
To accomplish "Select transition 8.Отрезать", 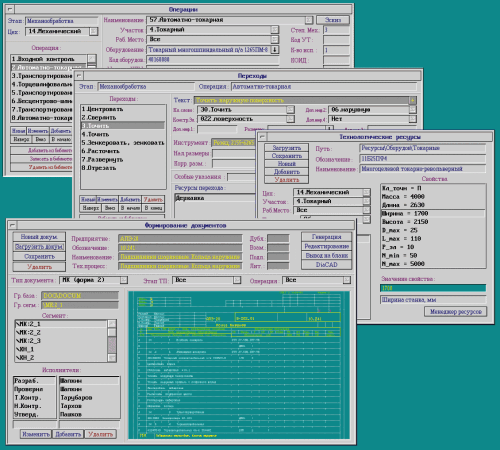I will [x=123, y=168].
